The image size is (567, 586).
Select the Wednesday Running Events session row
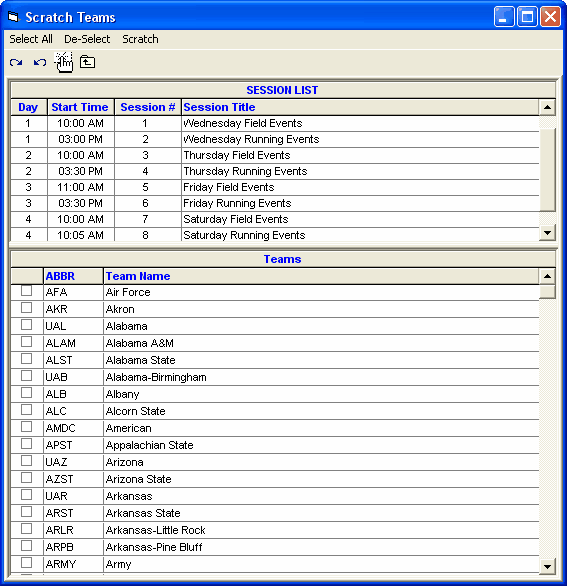click(x=275, y=139)
